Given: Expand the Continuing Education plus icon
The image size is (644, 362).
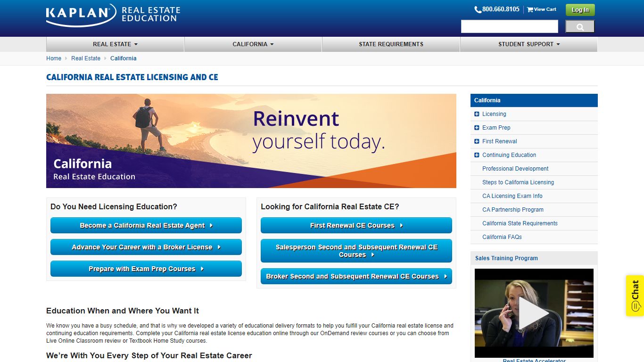Looking at the screenshot, I should (x=477, y=155).
